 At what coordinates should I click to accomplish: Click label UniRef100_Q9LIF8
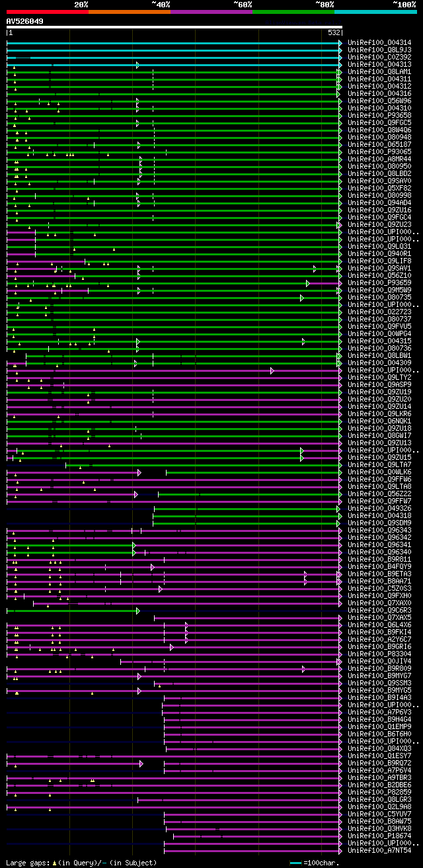coord(379,261)
